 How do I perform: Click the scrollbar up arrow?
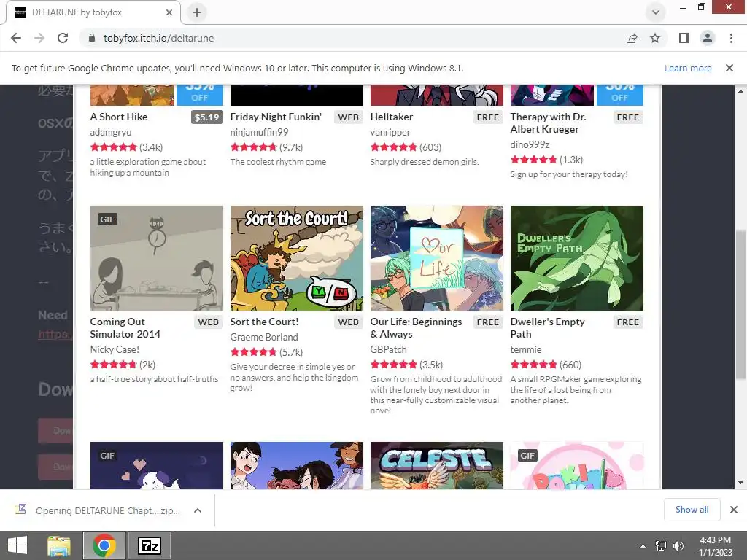740,90
